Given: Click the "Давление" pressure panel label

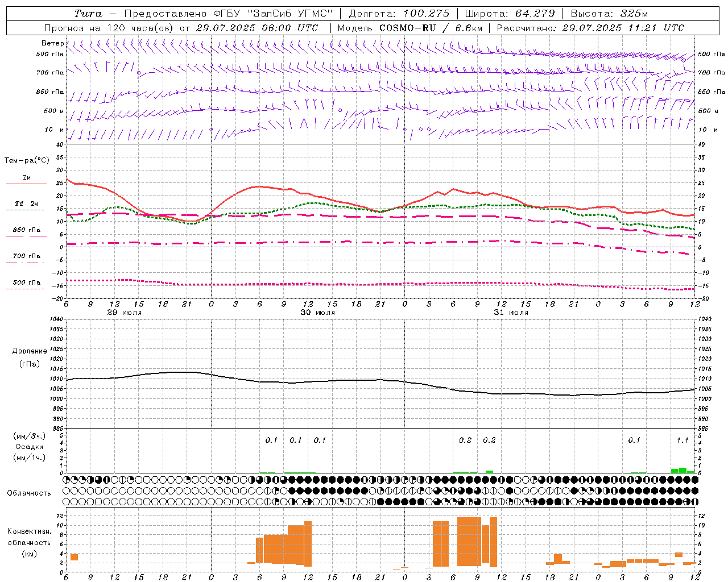Looking at the screenshot, I should [x=30, y=351].
